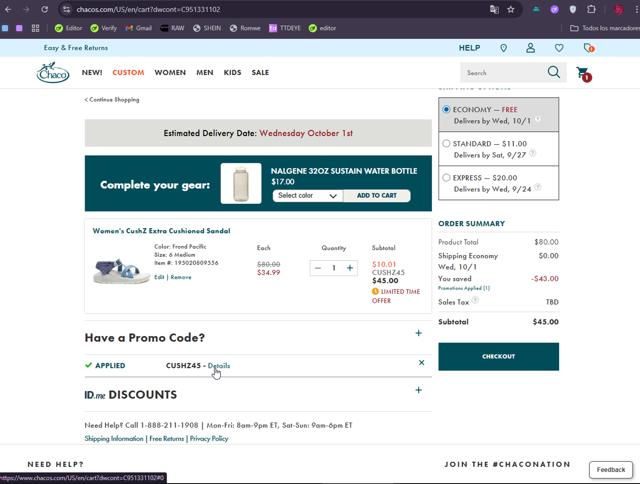Screen dimensions: 640x484
Task: Click the browser back arrow
Action: (8, 9)
